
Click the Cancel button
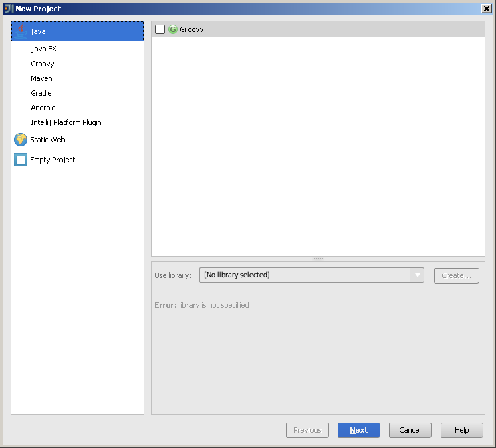410,431
